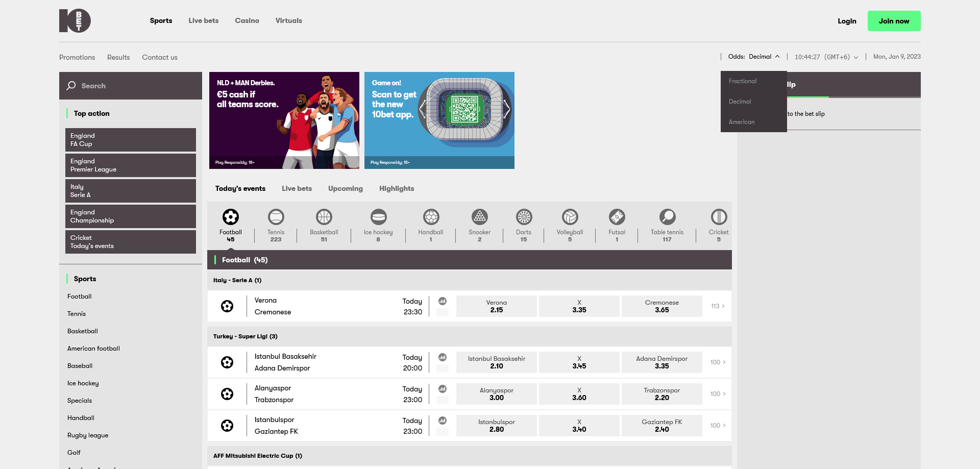Open Cricket Today's events top action

click(x=131, y=242)
